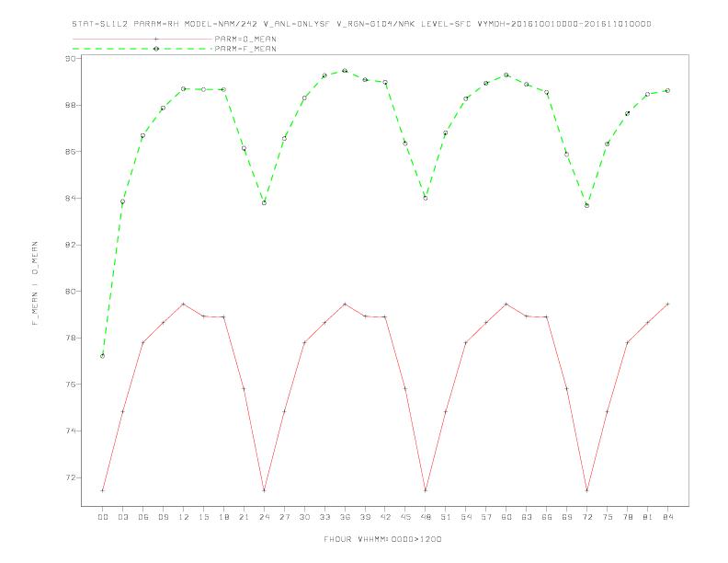The height and width of the screenshot is (563, 728).
Task: Select the green dashed F_MEAN legend line sample
Action: coord(142,49)
